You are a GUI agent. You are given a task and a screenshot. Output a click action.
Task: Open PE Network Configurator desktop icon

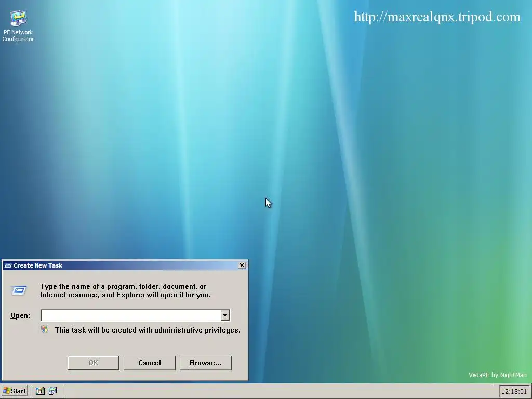(18, 26)
